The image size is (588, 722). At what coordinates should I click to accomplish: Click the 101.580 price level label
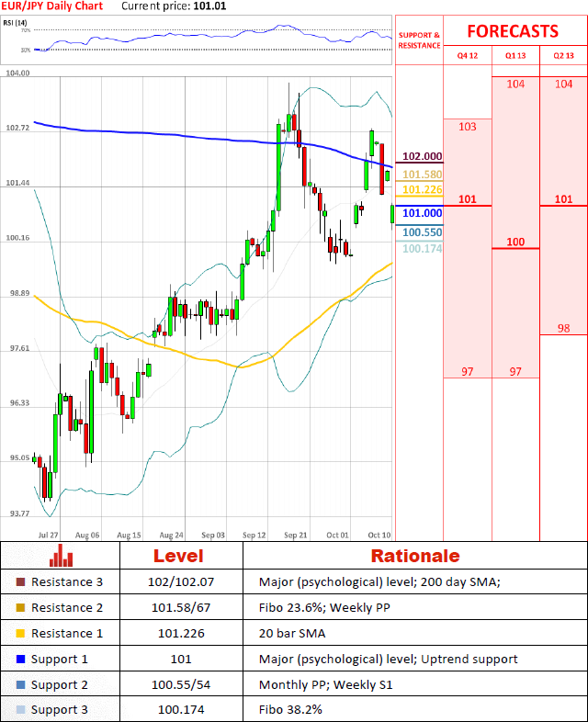point(422,175)
